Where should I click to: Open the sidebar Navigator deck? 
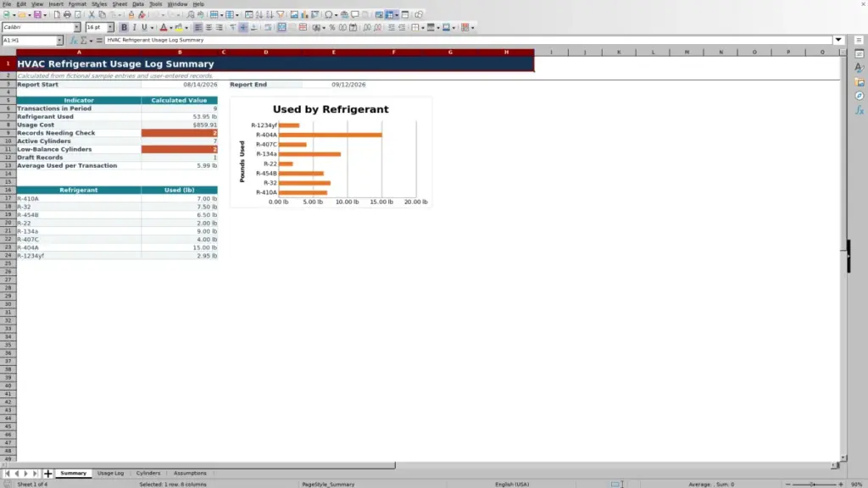tap(860, 96)
